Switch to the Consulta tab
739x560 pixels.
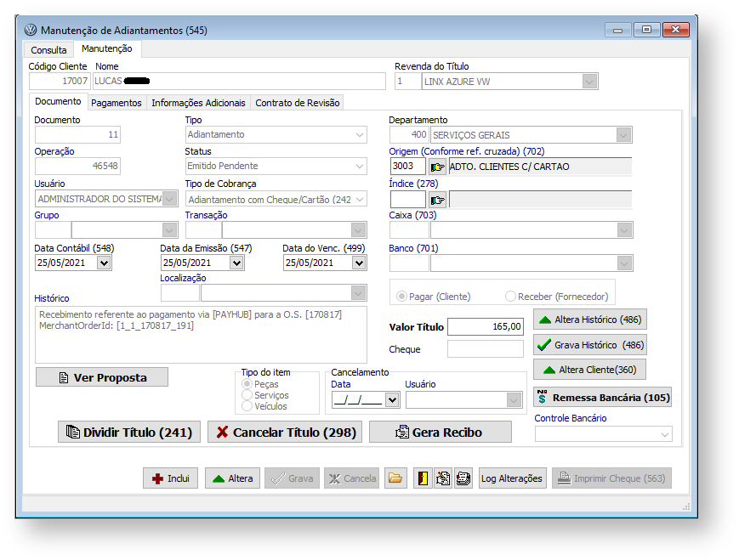click(48, 50)
